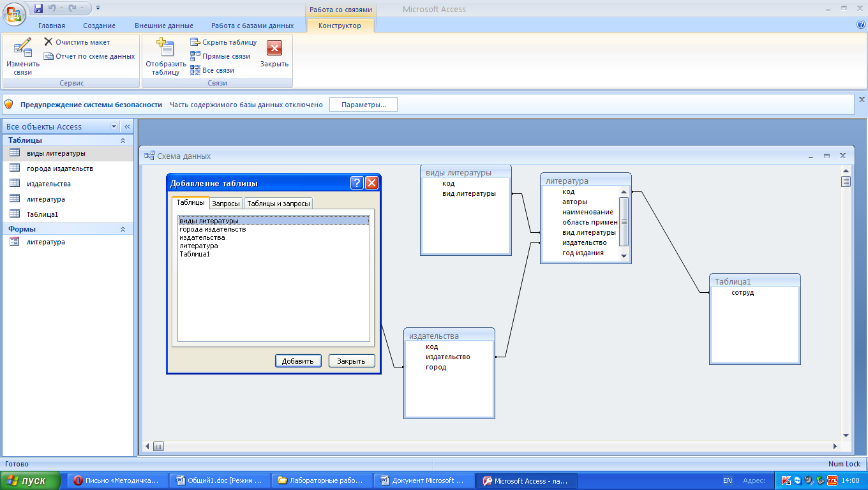Select сотруд field in Таблица1 box
This screenshot has height=490, width=868.
743,292
